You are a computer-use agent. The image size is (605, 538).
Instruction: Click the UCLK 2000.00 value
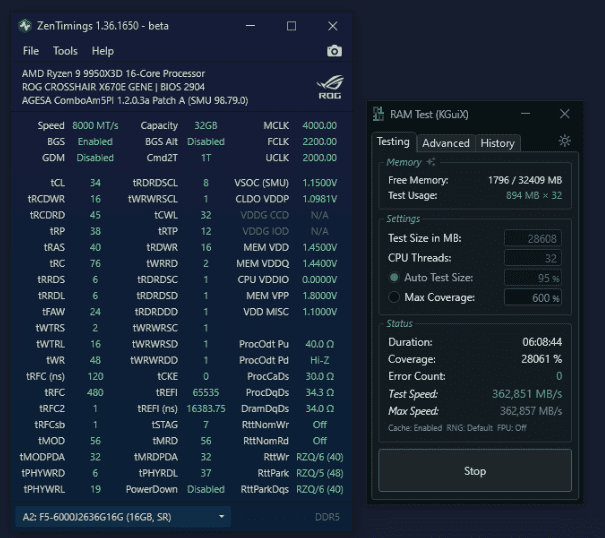pyautogui.click(x=319, y=158)
